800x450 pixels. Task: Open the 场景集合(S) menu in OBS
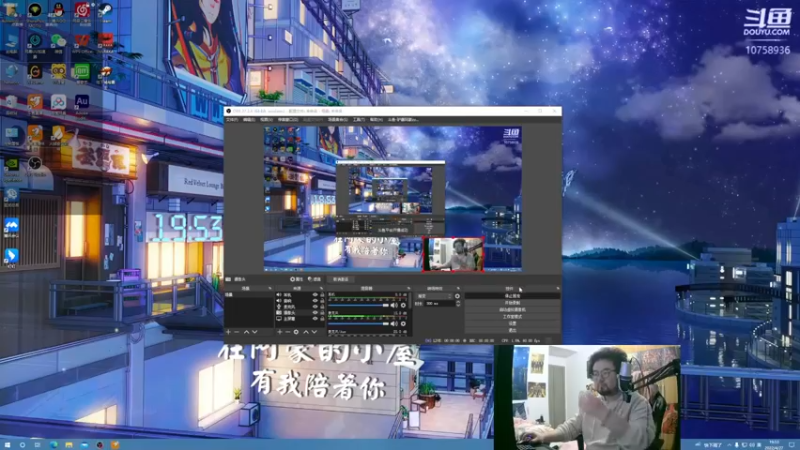click(337, 120)
